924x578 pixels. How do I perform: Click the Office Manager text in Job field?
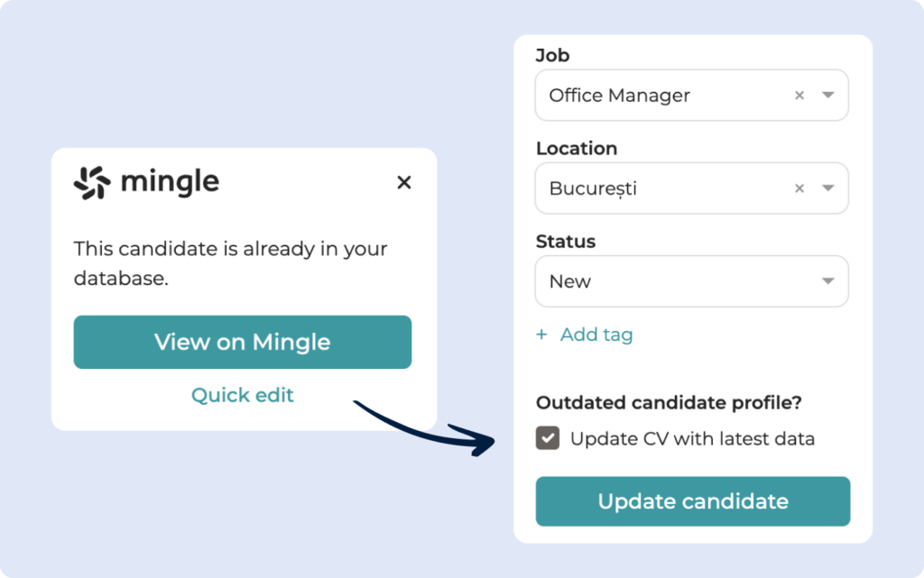(619, 96)
